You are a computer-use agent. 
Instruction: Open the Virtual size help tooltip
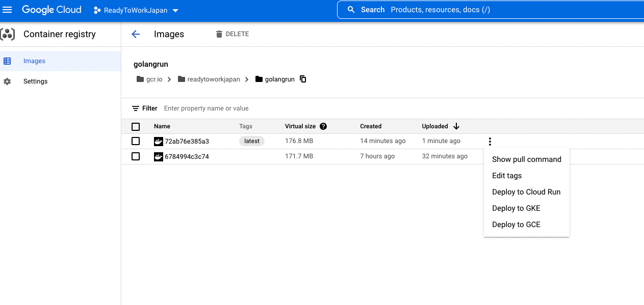pos(323,126)
